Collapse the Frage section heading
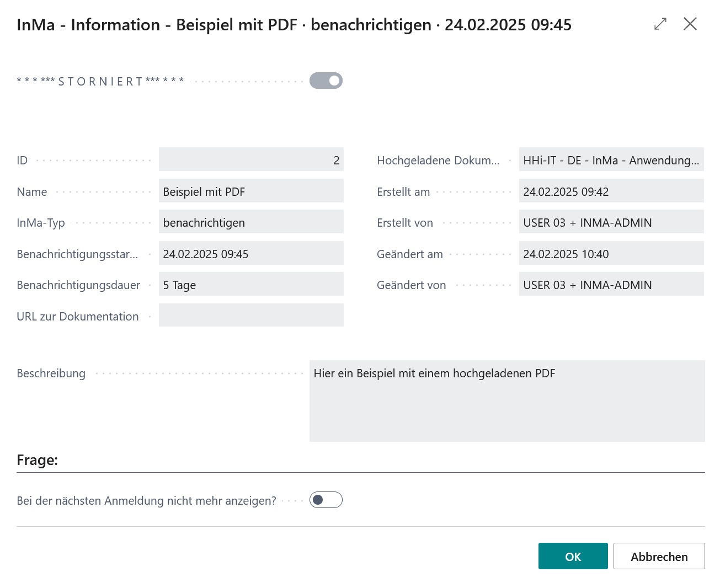Image resolution: width=720 pixels, height=588 pixels. point(38,460)
